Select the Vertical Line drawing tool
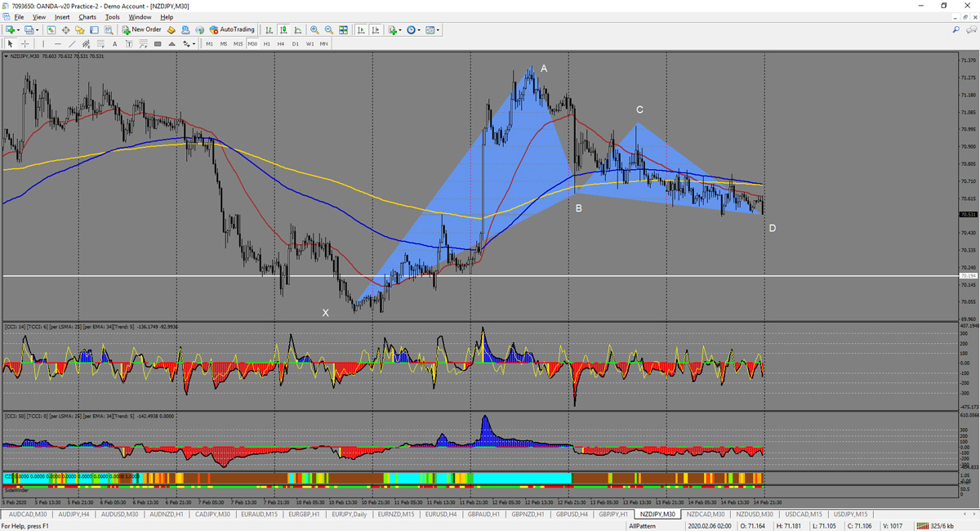This screenshot has width=980, height=531. tap(42, 43)
